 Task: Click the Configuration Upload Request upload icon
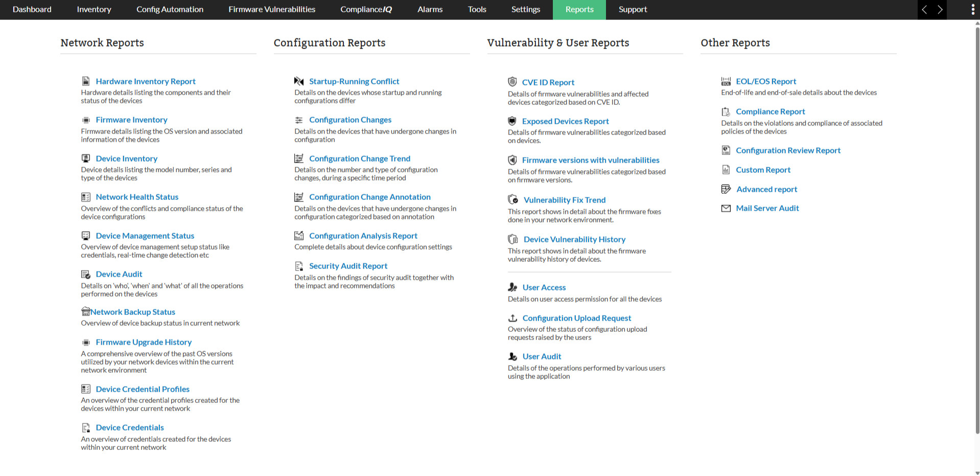(512, 318)
